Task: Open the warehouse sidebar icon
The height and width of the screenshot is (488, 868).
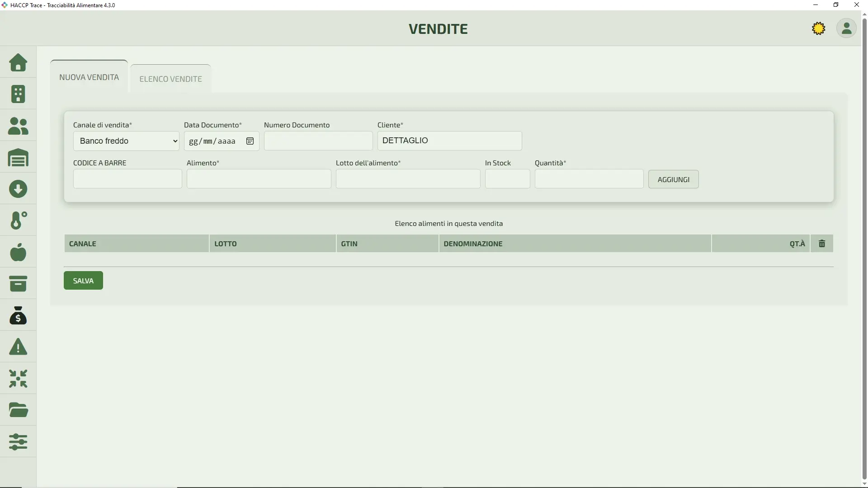Action: 18,158
